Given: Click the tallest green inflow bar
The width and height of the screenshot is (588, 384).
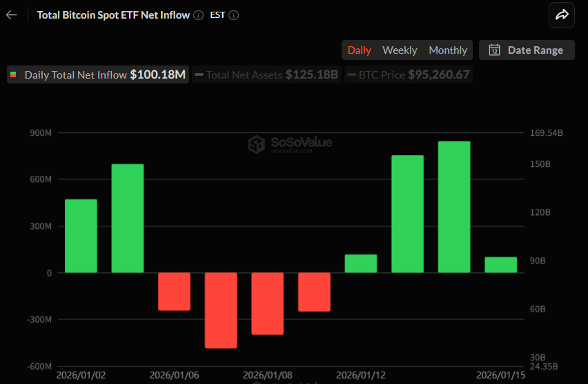Looking at the screenshot, I should [454, 207].
